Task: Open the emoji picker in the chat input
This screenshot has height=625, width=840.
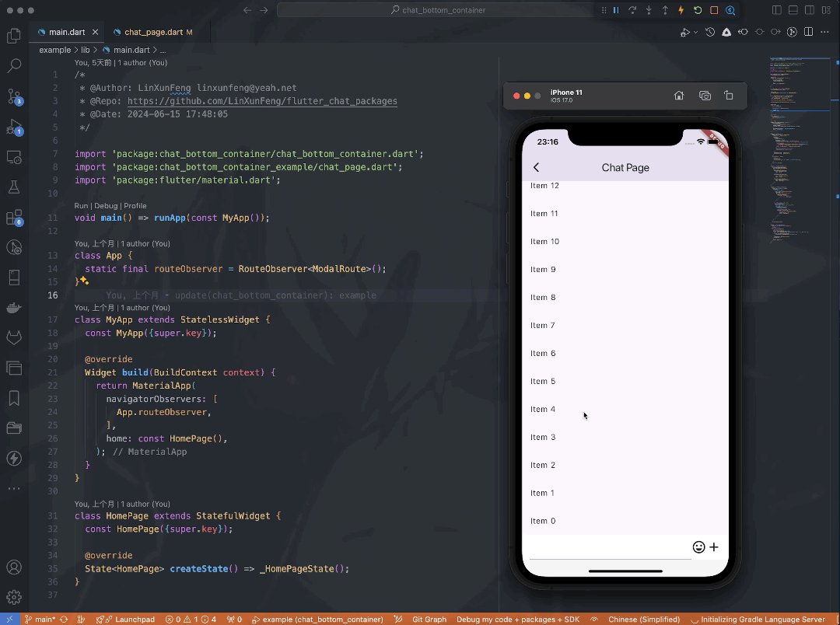Action: tap(699, 547)
